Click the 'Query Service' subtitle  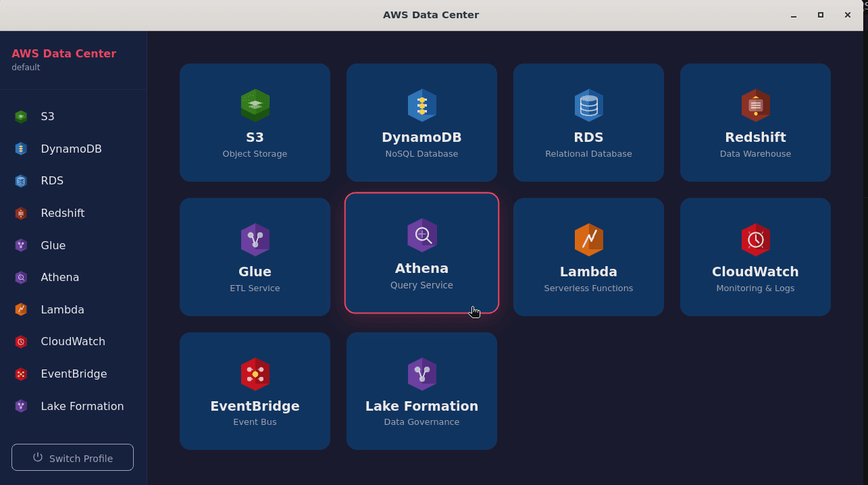click(422, 285)
